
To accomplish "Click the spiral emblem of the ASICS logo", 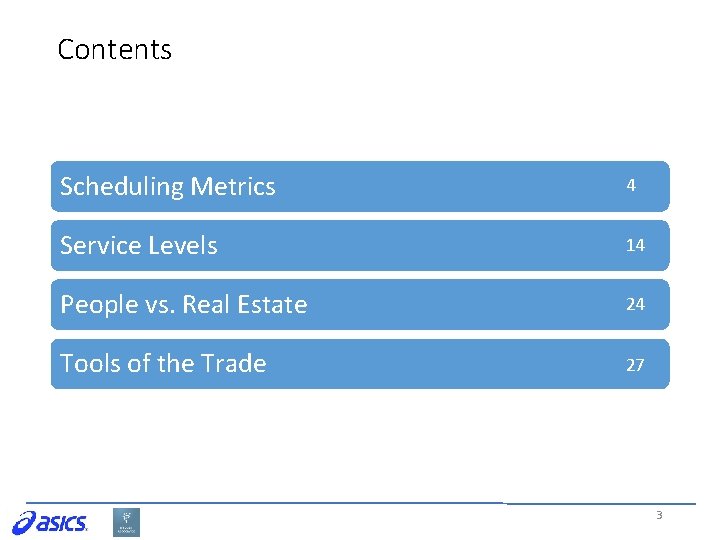I will point(24,523).
